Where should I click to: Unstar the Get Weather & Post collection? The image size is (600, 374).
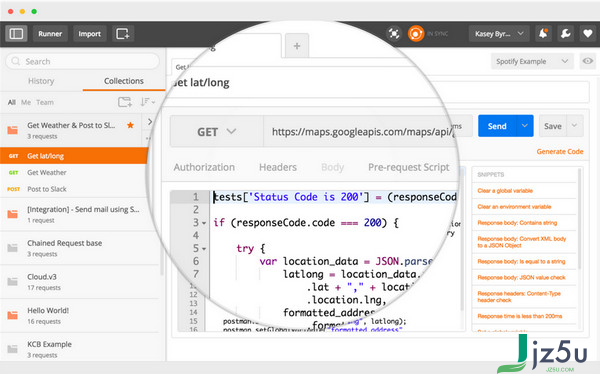[x=130, y=125]
